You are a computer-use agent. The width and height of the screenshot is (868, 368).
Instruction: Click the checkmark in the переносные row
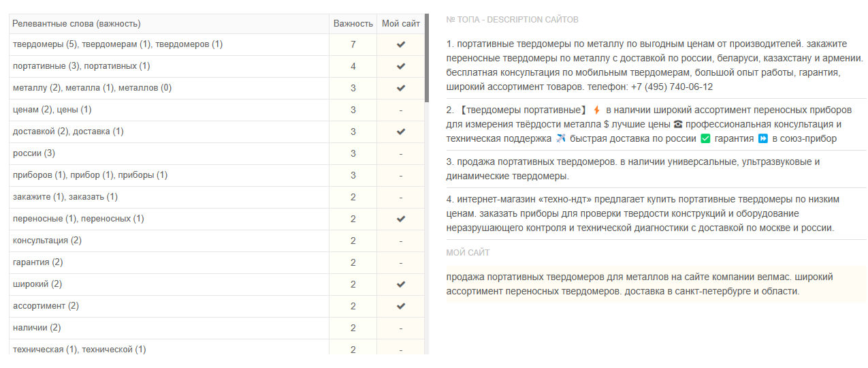point(401,219)
